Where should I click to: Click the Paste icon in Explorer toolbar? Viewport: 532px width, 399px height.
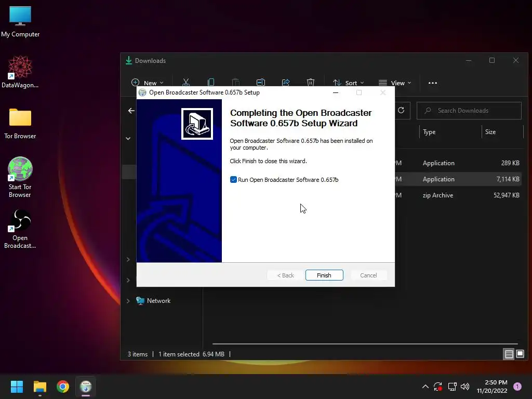(235, 83)
